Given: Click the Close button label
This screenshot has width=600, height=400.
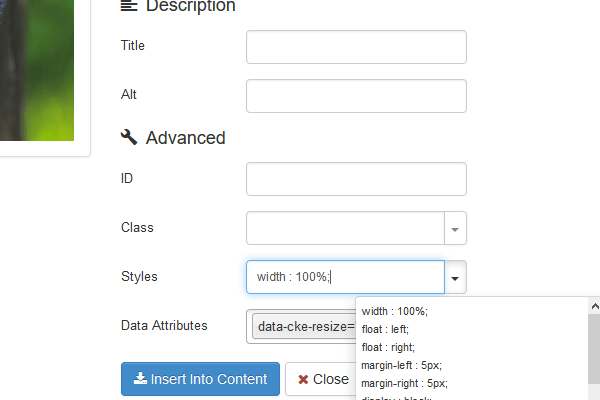Looking at the screenshot, I should click(331, 379).
